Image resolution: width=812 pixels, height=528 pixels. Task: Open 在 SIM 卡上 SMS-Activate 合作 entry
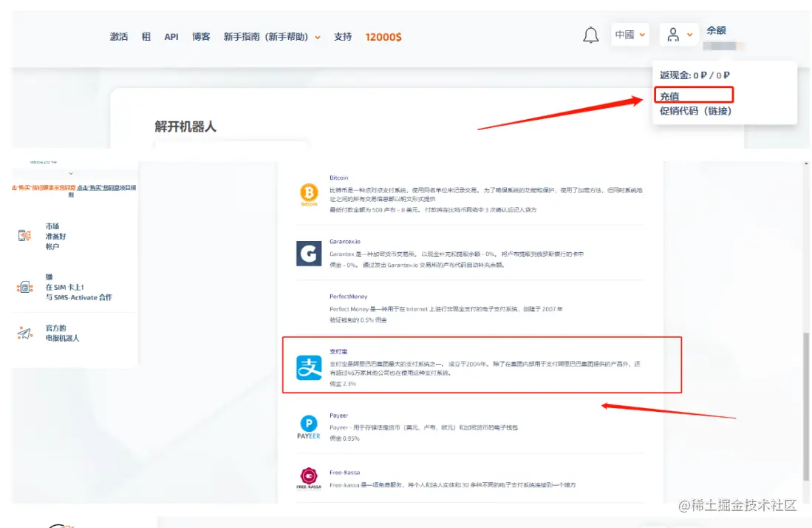(x=78, y=287)
